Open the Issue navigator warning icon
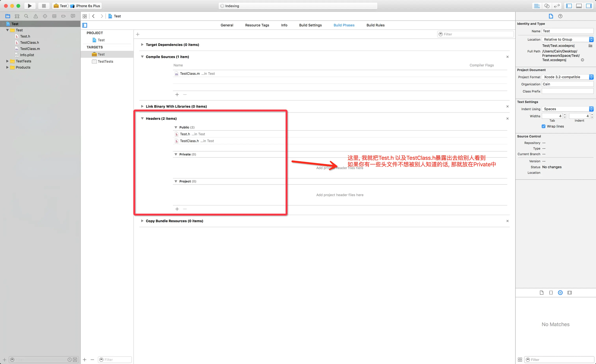The height and width of the screenshot is (364, 596). tap(35, 16)
